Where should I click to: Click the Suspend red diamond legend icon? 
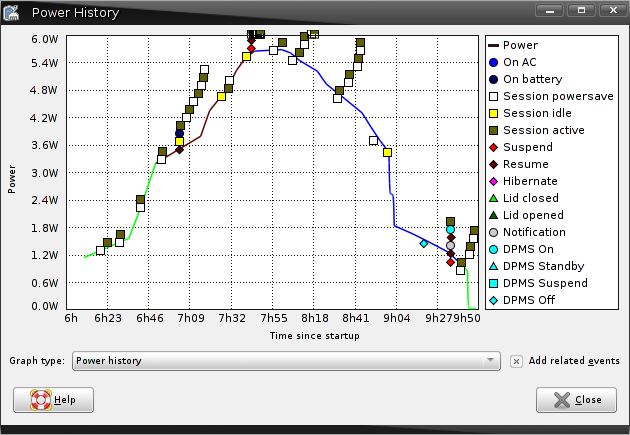click(493, 147)
